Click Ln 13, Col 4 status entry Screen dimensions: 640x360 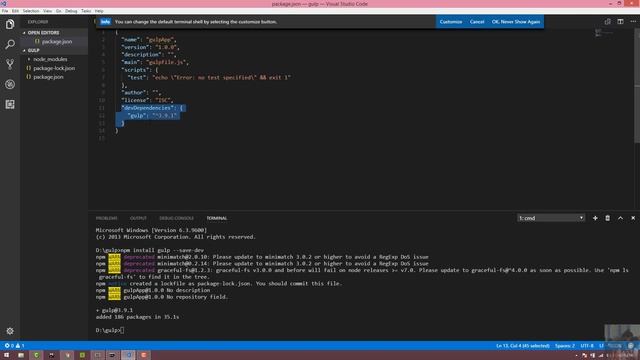click(x=523, y=346)
